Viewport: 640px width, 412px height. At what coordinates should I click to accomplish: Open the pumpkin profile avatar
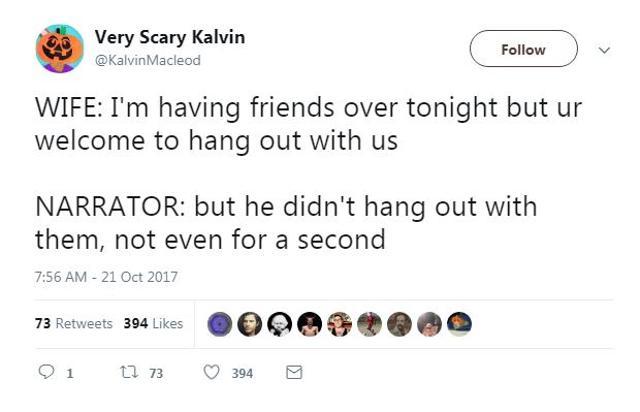[60, 49]
